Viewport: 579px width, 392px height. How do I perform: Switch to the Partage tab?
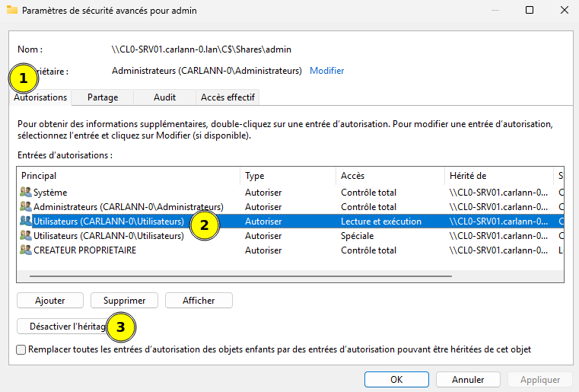pos(103,97)
